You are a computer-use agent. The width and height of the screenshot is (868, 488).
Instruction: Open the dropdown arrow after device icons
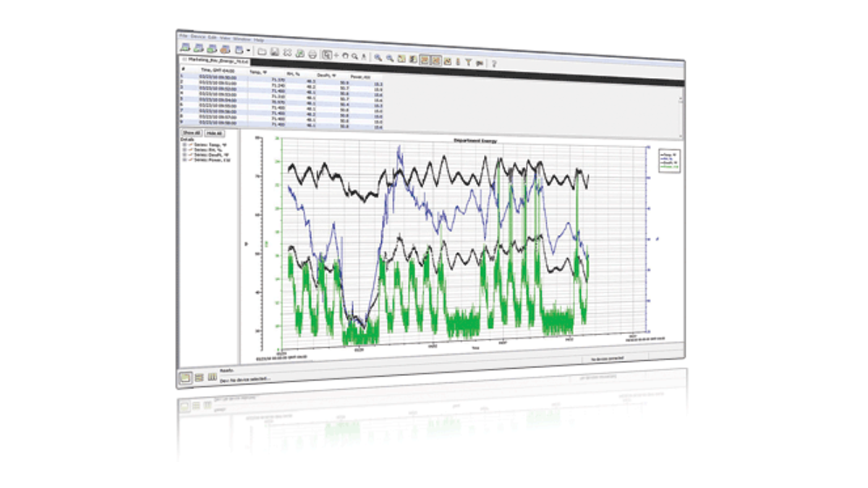point(248,51)
